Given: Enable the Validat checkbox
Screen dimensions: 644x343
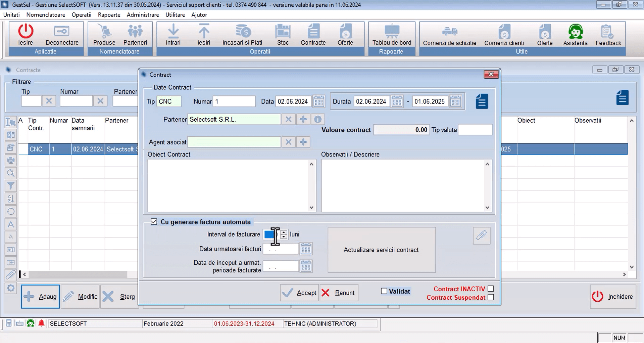Looking at the screenshot, I should tap(384, 291).
